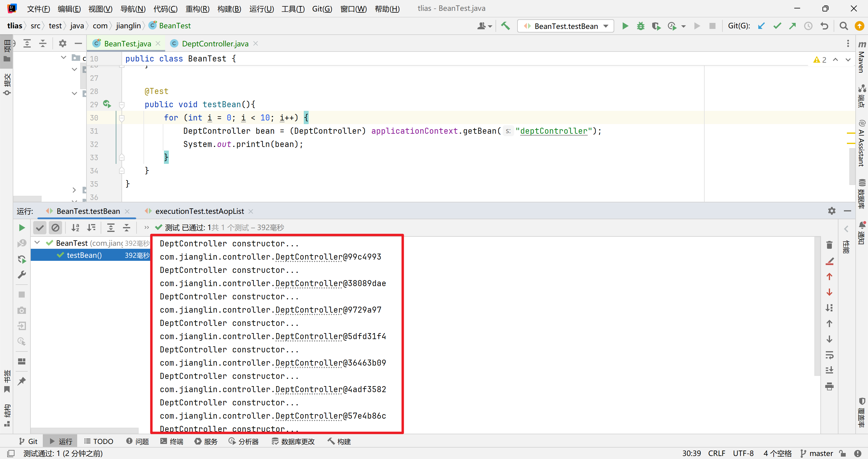This screenshot has width=868, height=459.
Task: Click the Git update project arrow
Action: click(x=761, y=26)
